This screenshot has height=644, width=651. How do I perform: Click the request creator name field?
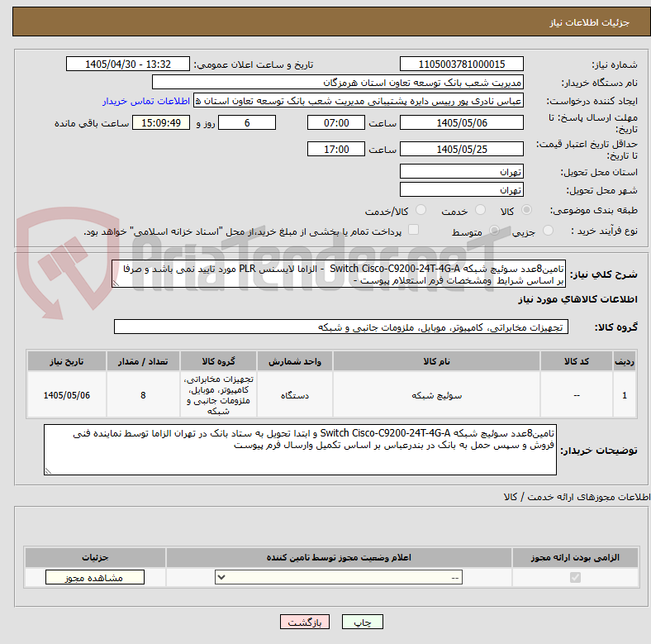[x=359, y=101]
